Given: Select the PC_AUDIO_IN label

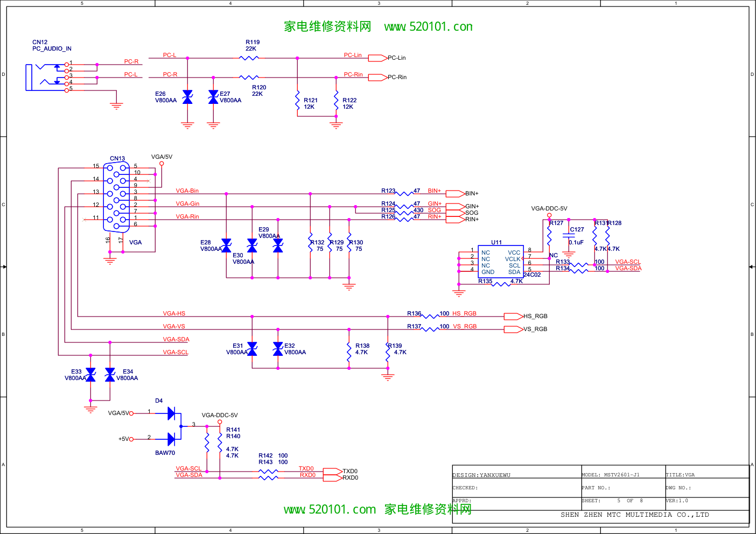Looking at the screenshot, I should click(52, 48).
